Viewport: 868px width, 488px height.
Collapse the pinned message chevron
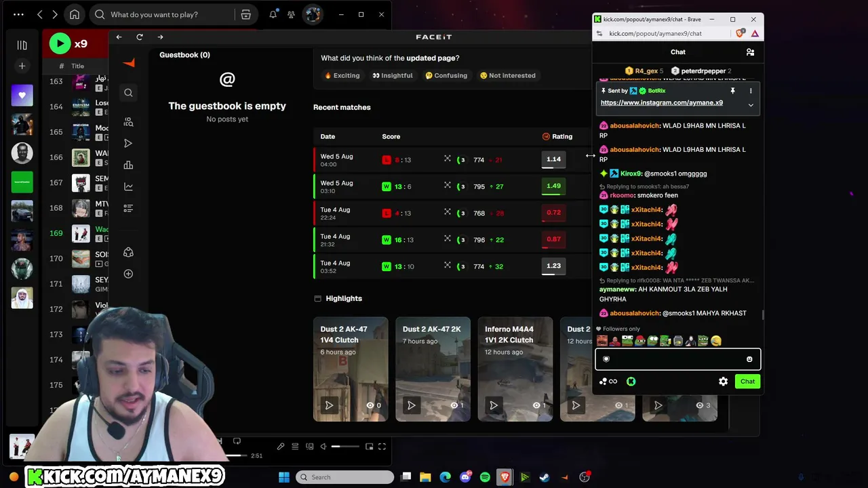pos(751,105)
